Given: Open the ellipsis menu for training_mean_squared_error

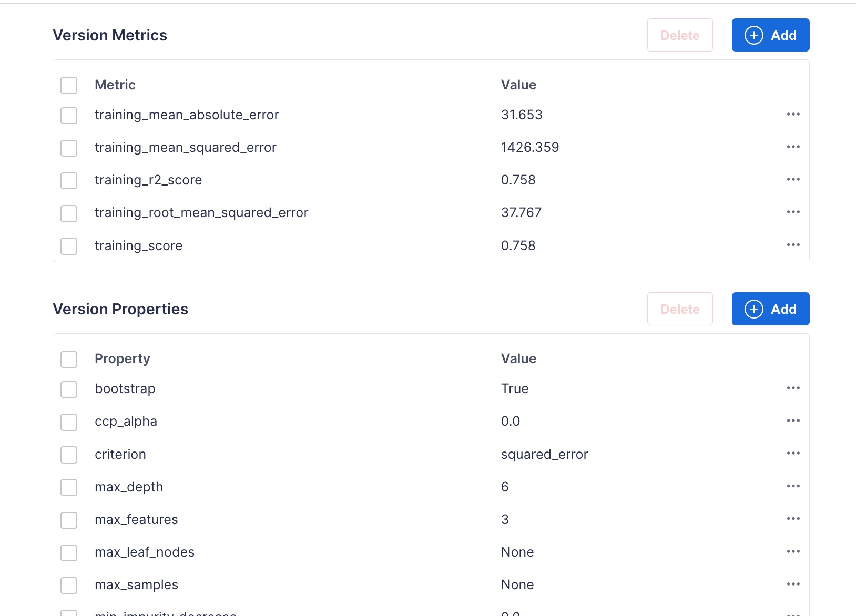Looking at the screenshot, I should coord(793,147).
